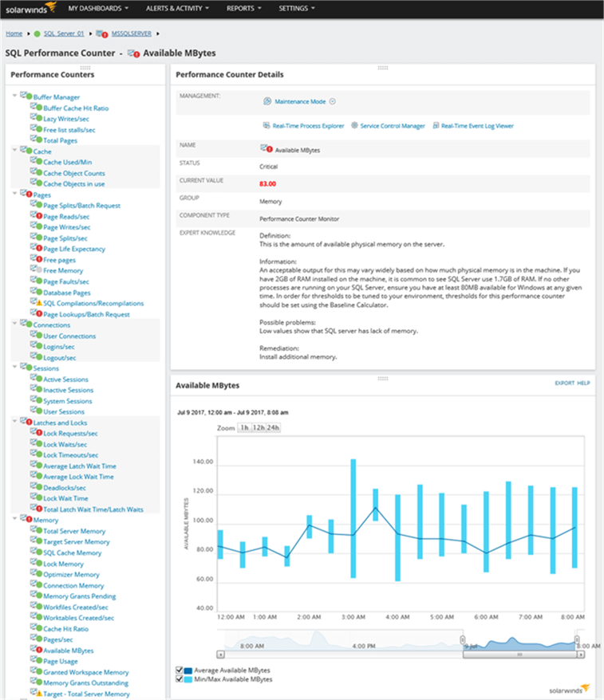Click the navigator scroll right arrow
This screenshot has height=700, width=604.
(581, 655)
